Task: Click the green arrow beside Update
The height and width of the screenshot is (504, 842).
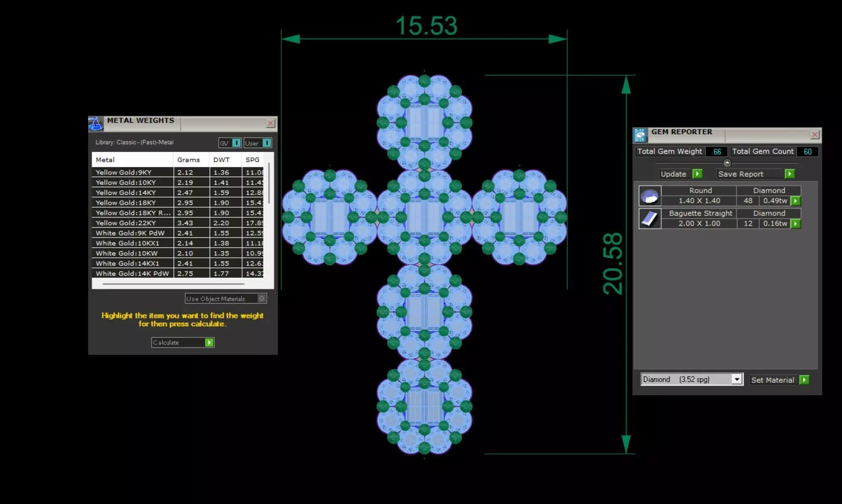Action: tap(697, 174)
